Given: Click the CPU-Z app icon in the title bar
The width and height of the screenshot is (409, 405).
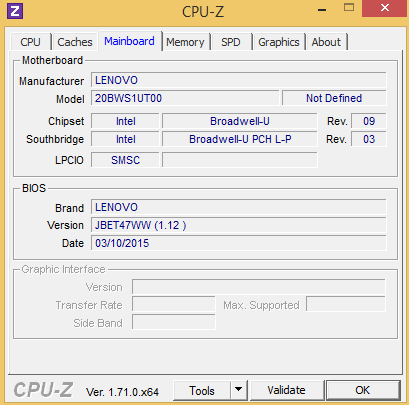Looking at the screenshot, I should (15, 11).
